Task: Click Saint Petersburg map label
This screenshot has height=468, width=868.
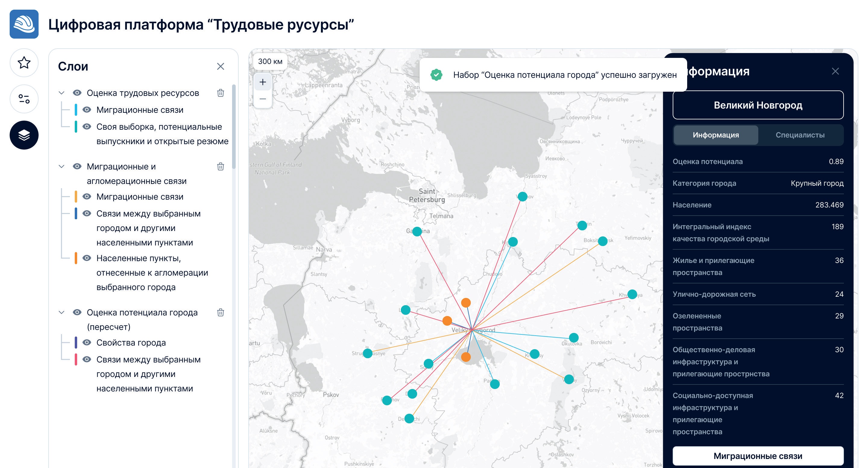Action: pos(427,196)
